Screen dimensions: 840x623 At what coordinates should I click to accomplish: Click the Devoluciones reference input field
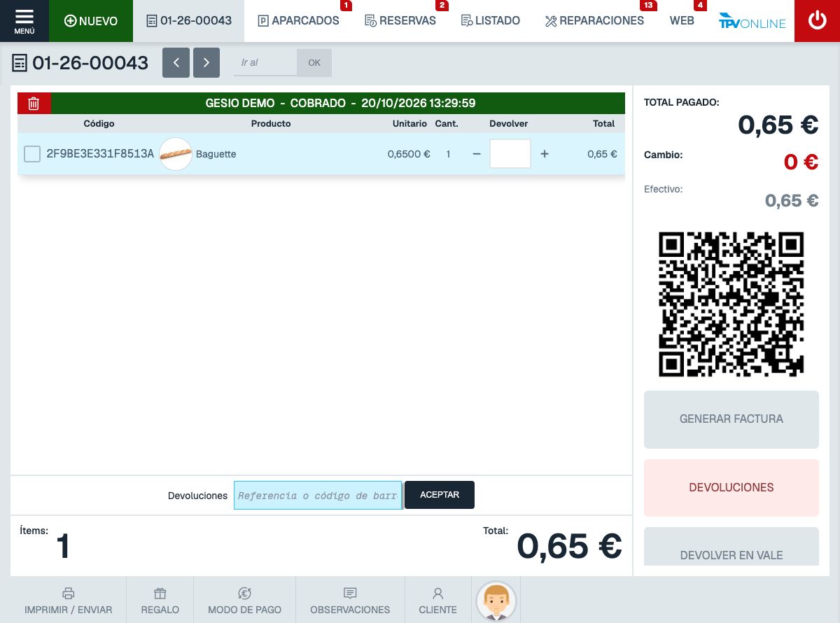(x=318, y=495)
